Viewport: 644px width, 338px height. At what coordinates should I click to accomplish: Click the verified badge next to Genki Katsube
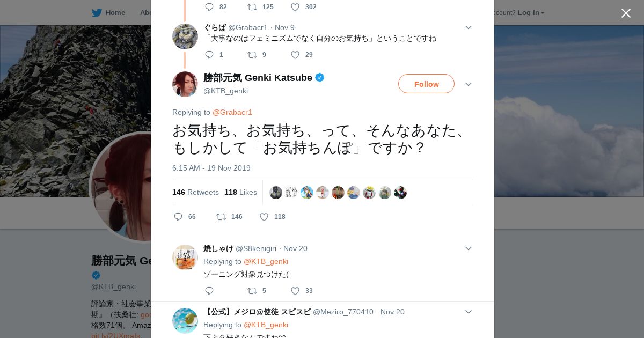pyautogui.click(x=320, y=78)
